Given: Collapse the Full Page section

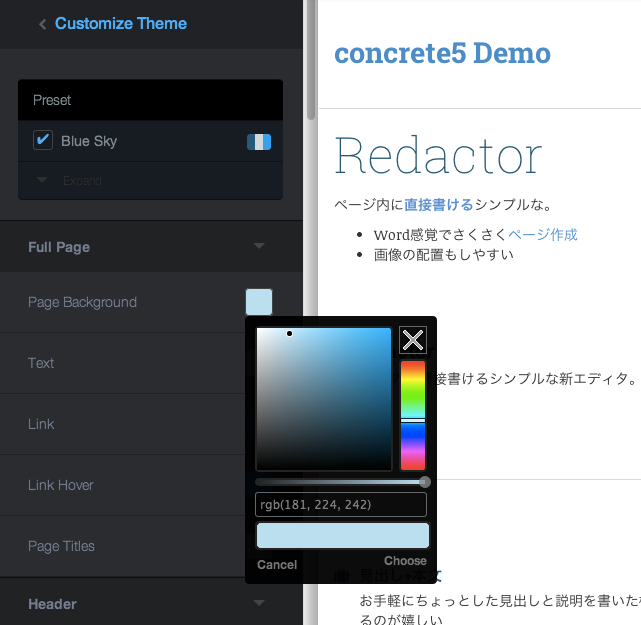Looking at the screenshot, I should [x=259, y=247].
